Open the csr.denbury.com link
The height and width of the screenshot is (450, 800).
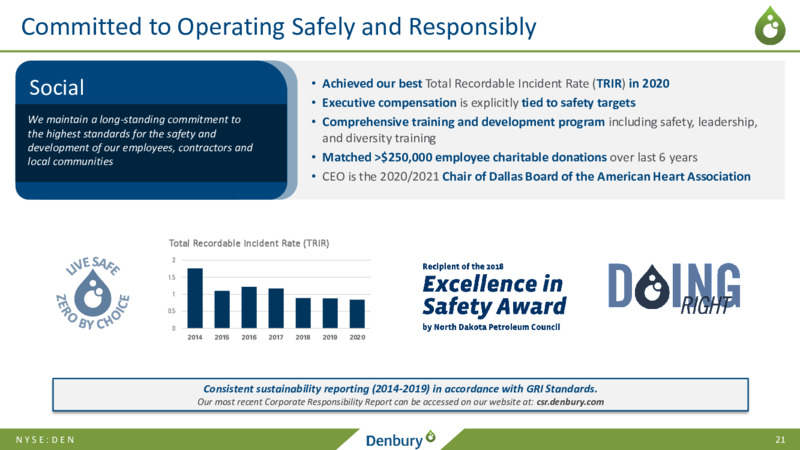point(570,402)
